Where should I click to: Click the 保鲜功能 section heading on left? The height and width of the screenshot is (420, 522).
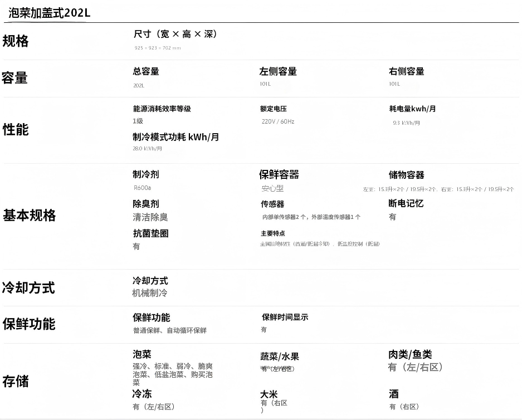pos(29,324)
